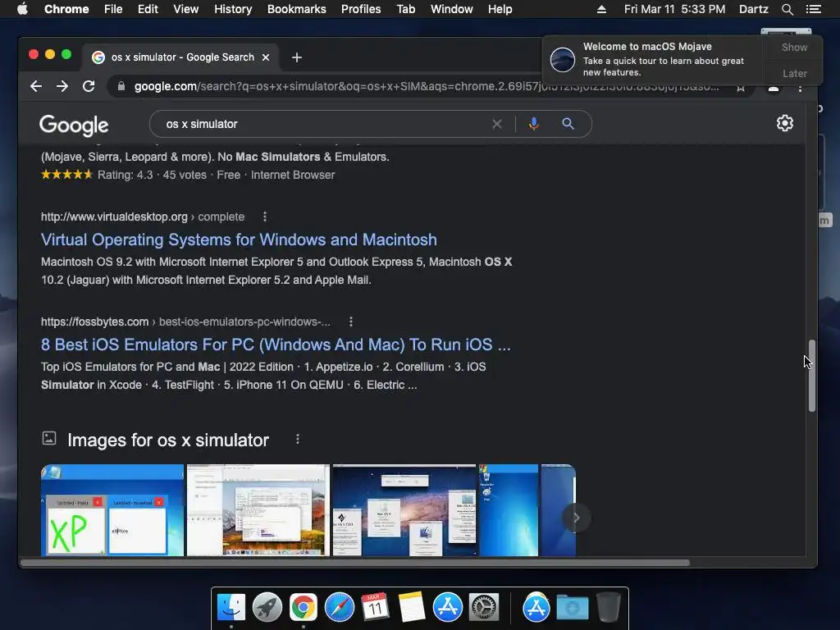Open Finder from the Dock

coord(231,608)
